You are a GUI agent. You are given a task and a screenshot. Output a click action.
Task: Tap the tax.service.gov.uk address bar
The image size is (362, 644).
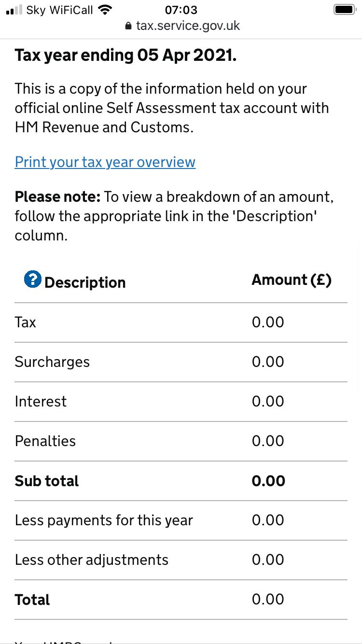coord(187,26)
